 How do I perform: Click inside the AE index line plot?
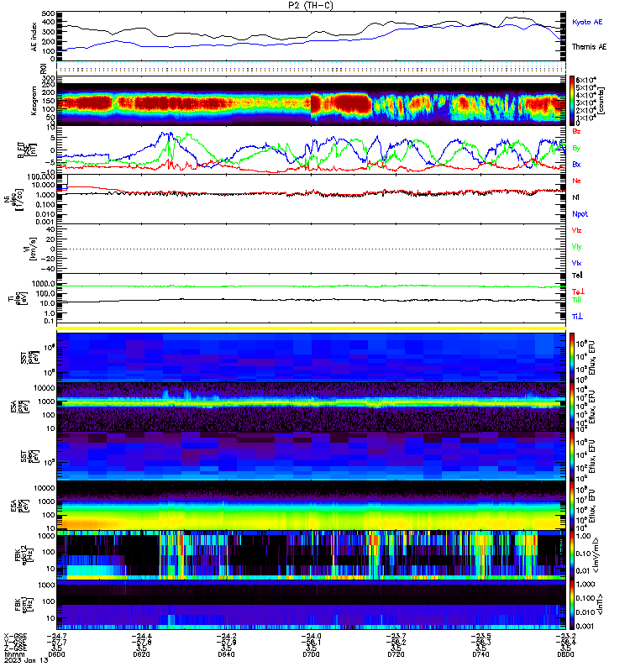coord(311,36)
